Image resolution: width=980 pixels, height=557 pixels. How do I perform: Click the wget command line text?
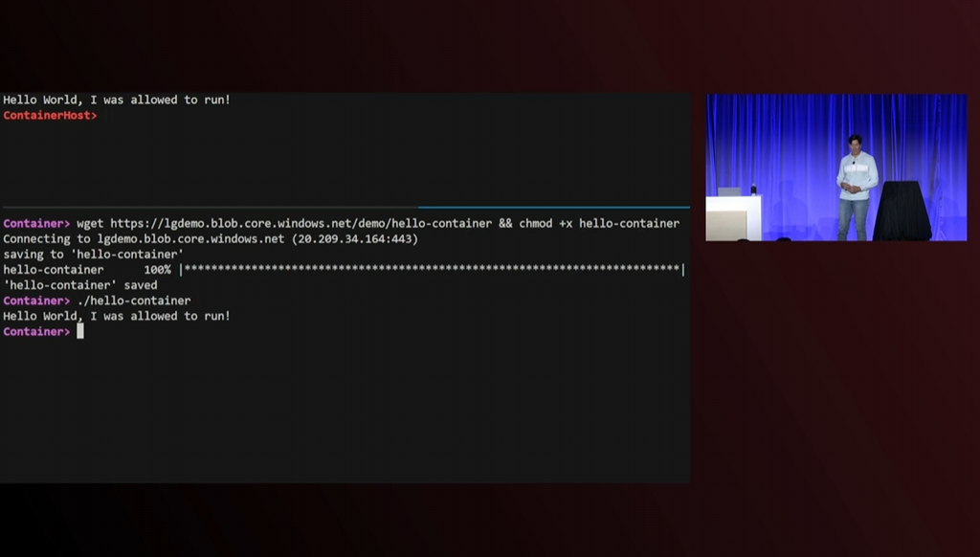pos(377,223)
